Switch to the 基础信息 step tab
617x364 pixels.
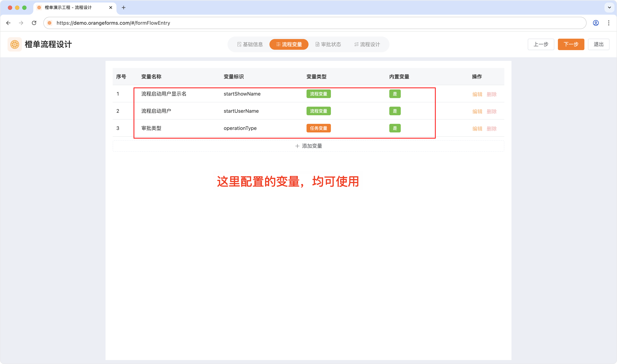pos(250,44)
